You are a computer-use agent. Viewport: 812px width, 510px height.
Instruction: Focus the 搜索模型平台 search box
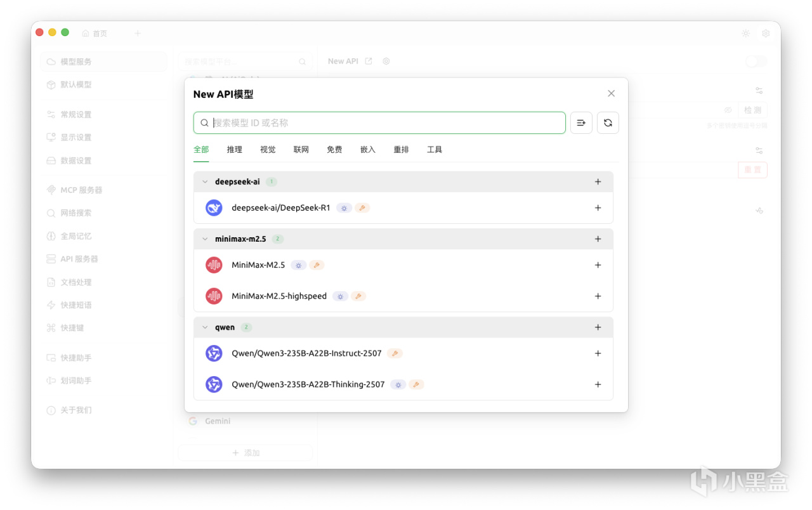point(246,62)
